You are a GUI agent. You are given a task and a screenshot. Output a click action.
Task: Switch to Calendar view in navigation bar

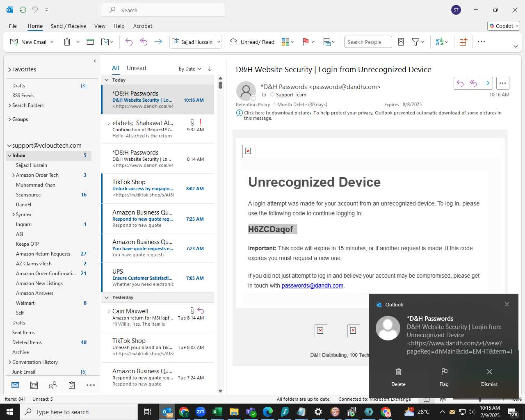(x=34, y=385)
